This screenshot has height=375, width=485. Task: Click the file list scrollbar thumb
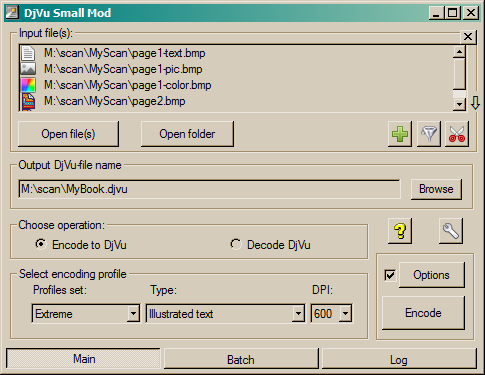pos(459,74)
